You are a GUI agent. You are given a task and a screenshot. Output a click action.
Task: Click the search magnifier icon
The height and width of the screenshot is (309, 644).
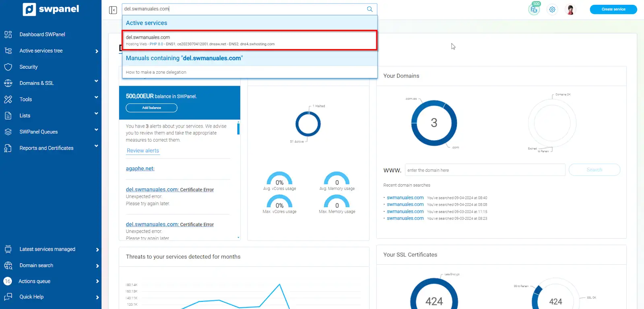pyautogui.click(x=369, y=9)
